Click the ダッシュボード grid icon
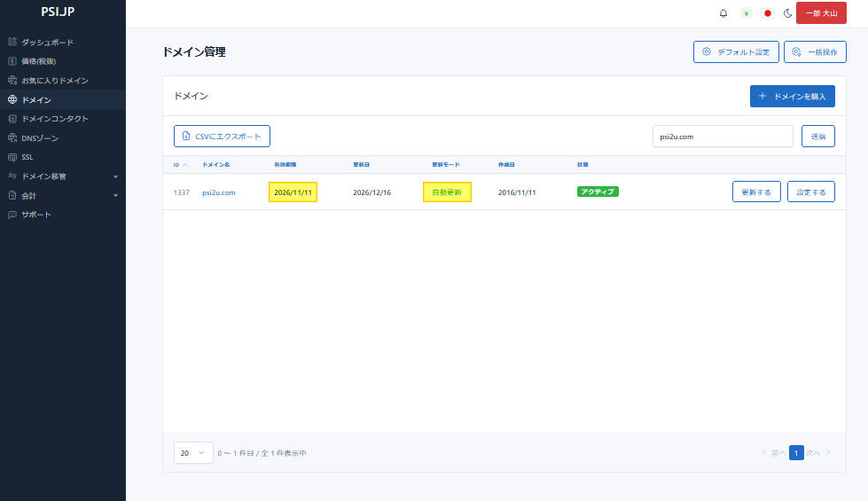868x501 pixels. 12,43
